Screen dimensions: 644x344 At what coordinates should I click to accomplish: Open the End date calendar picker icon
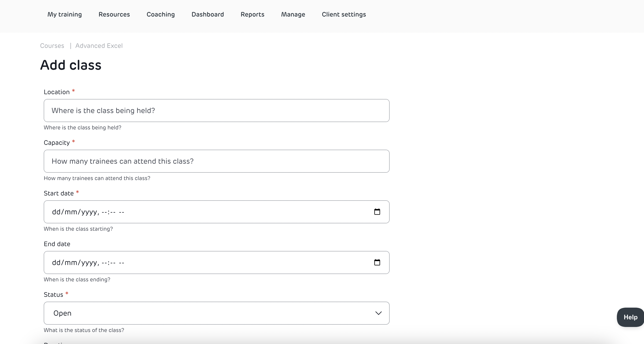click(377, 262)
